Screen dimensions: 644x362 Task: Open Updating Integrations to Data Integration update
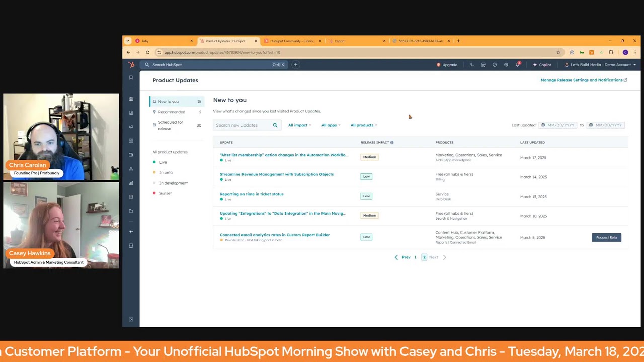282,213
